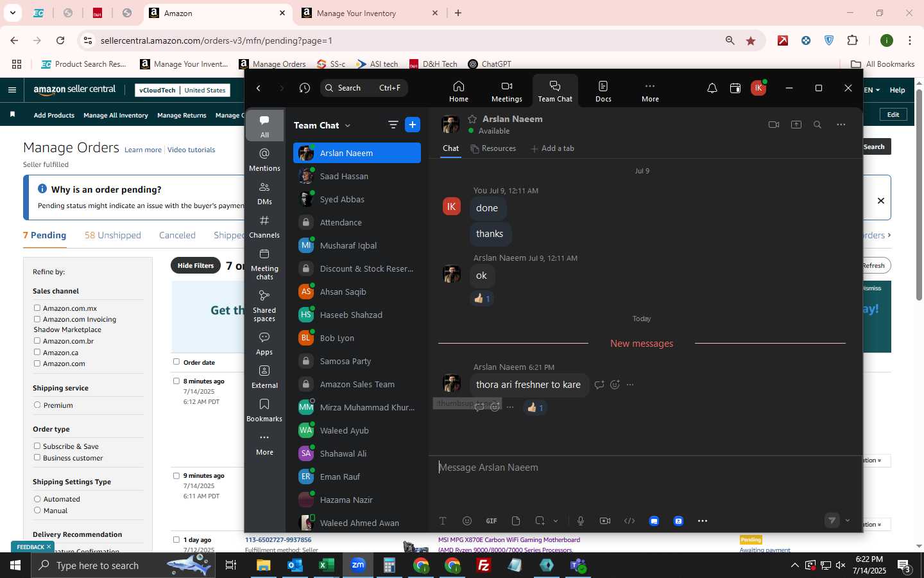Click Add a tab in chat
This screenshot has width=924, height=578.
(552, 148)
